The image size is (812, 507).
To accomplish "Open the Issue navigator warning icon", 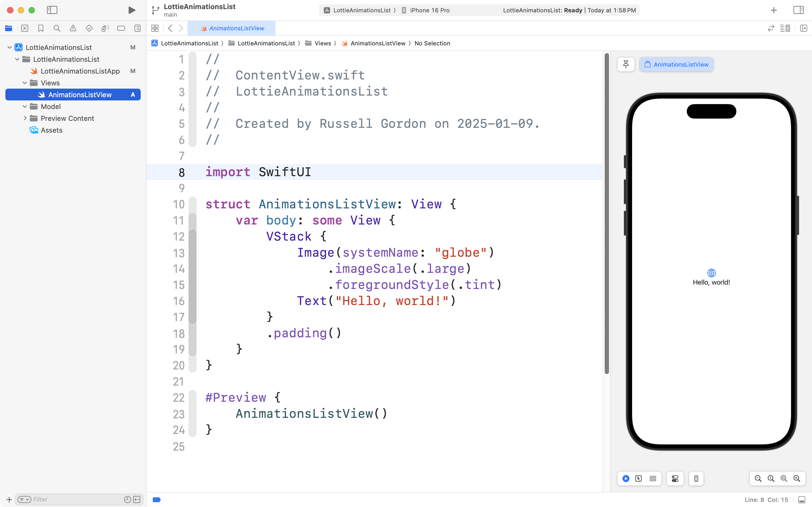I will (73, 28).
